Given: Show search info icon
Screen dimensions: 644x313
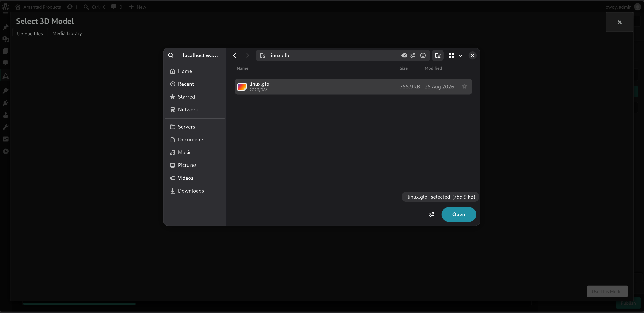Looking at the screenshot, I should pyautogui.click(x=423, y=55).
